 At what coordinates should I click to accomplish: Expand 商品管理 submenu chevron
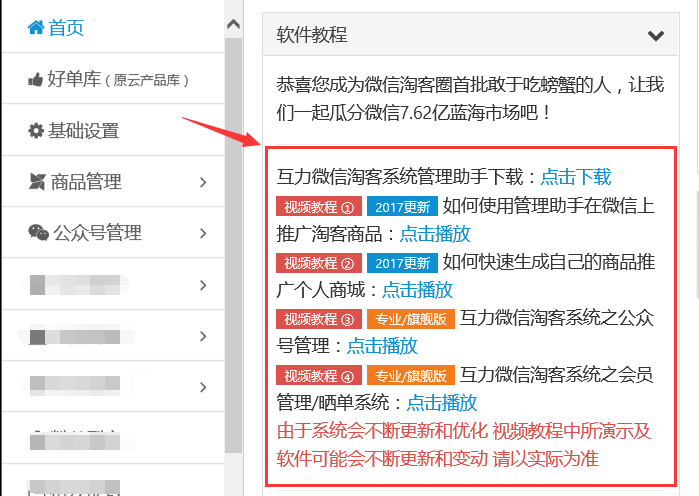pos(203,182)
